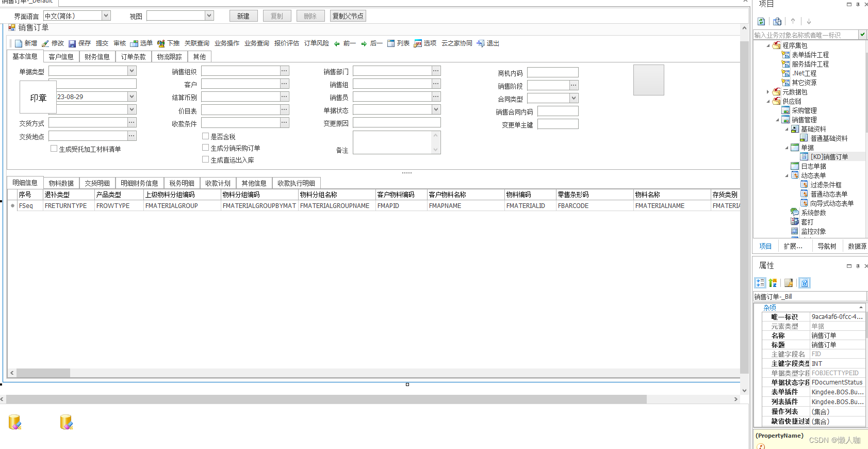
Task: Switch to the 物流跟踪 tab
Action: [x=169, y=57]
